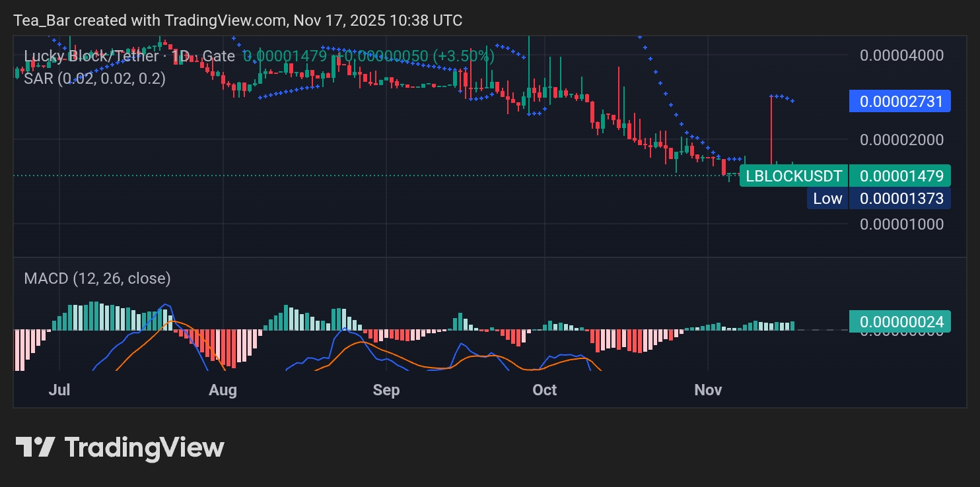Click the Low label tag
This screenshot has width=980, height=487.
827,198
